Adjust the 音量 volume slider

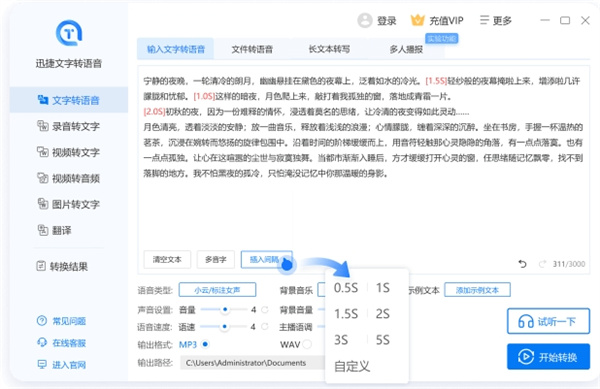tap(224, 309)
